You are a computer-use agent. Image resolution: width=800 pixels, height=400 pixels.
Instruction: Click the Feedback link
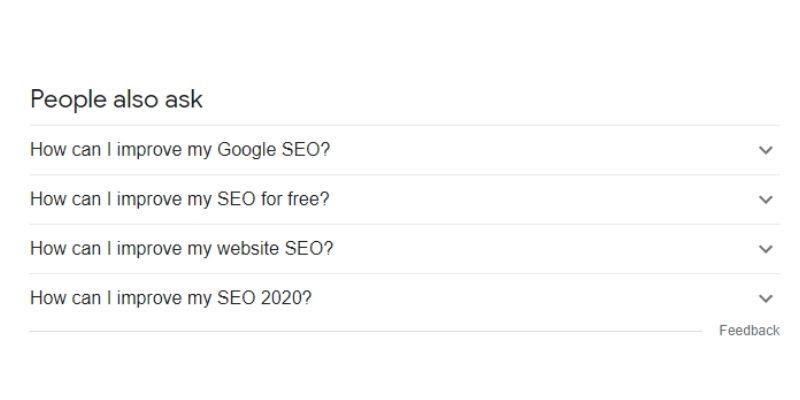tap(749, 331)
